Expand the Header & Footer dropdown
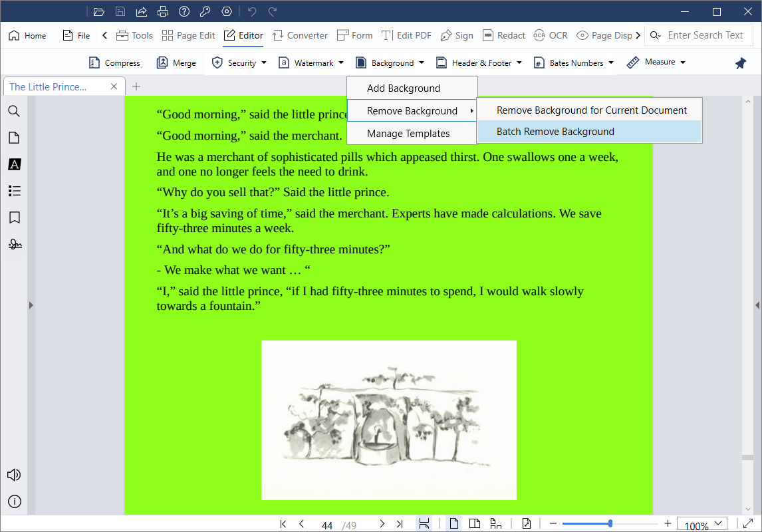This screenshot has width=762, height=532. point(519,63)
